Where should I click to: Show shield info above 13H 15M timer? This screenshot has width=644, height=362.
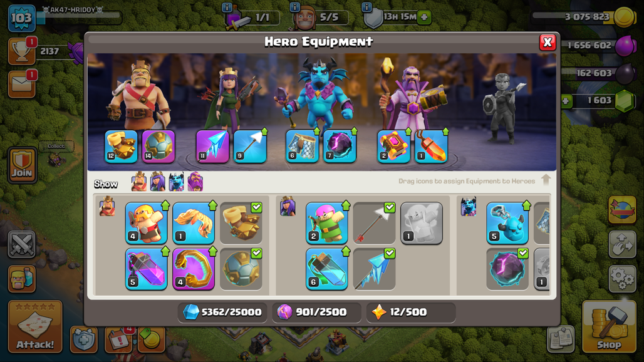(366, 7)
